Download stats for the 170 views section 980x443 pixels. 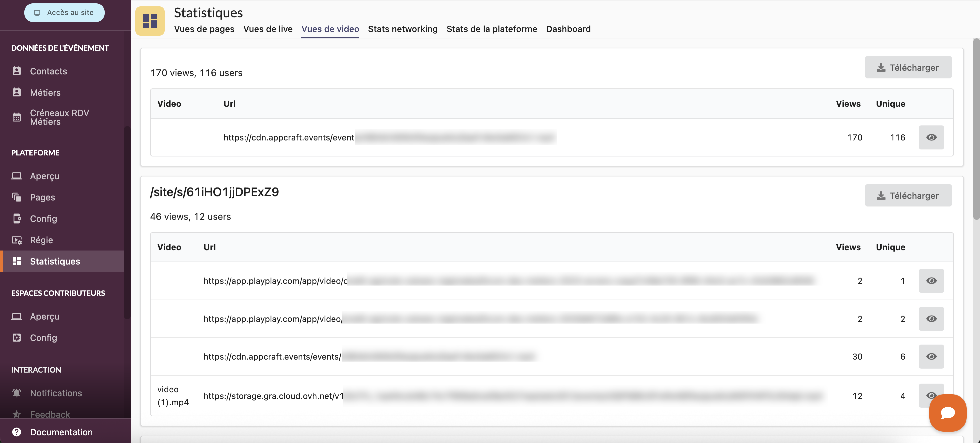[908, 67]
